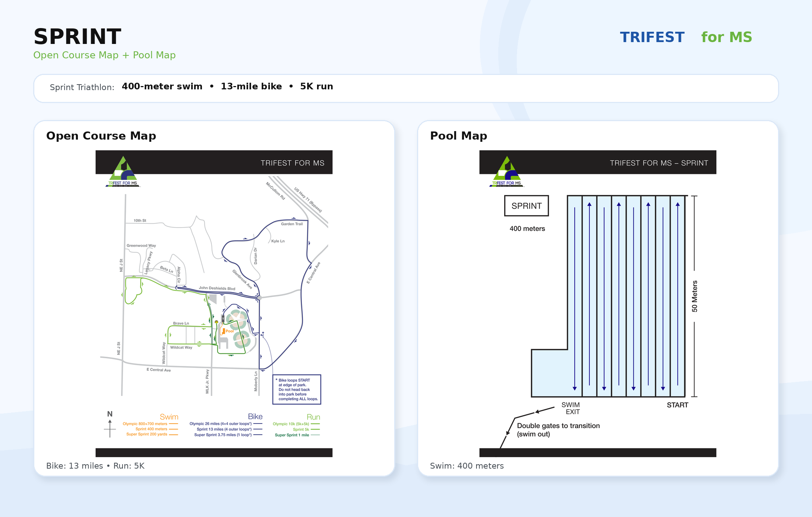Screen dimensions: 812x517
Task: Click the Trifest triangle logo on the Open Course Map
Action: point(123,171)
